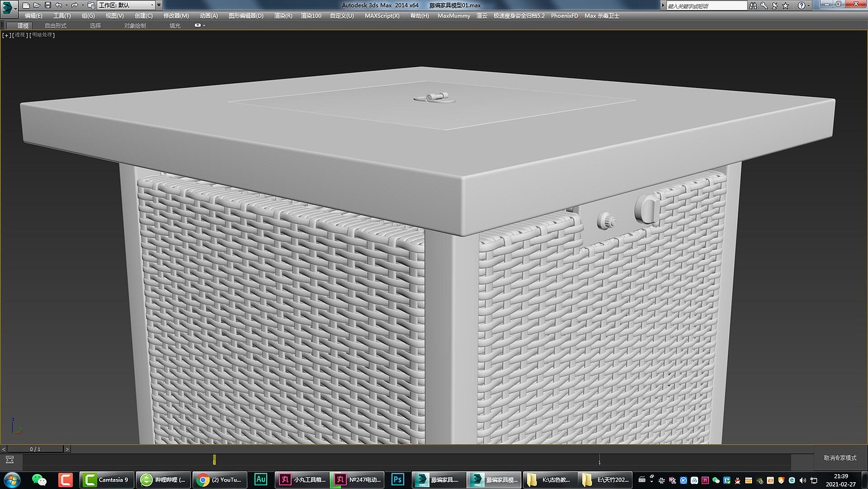Click the 透视 perspective viewport label

point(20,35)
